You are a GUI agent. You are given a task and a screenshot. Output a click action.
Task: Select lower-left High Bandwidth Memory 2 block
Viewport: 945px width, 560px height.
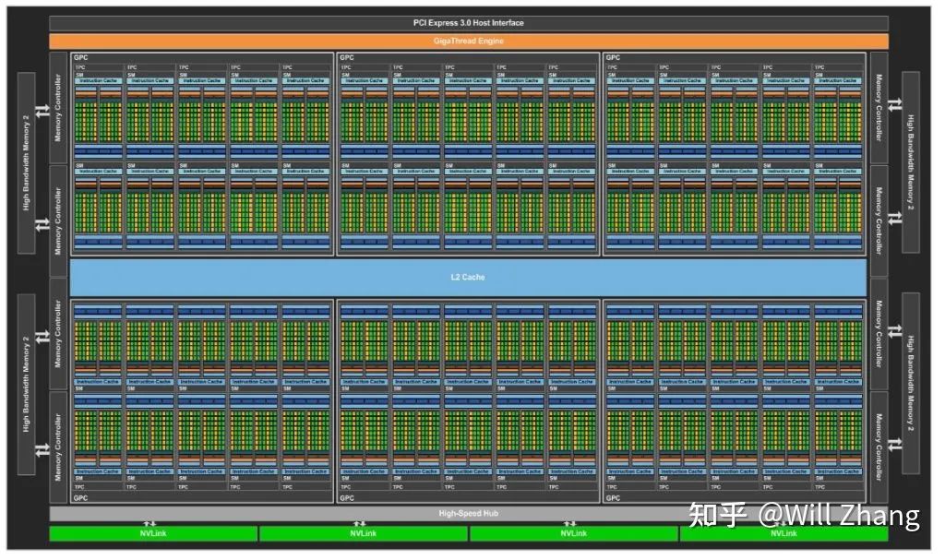(26, 385)
